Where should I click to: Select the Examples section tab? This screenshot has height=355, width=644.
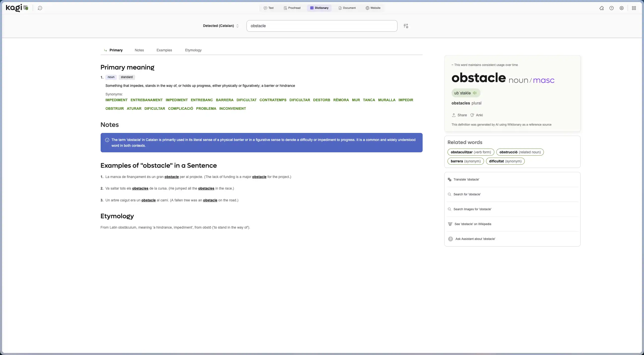[x=164, y=50]
